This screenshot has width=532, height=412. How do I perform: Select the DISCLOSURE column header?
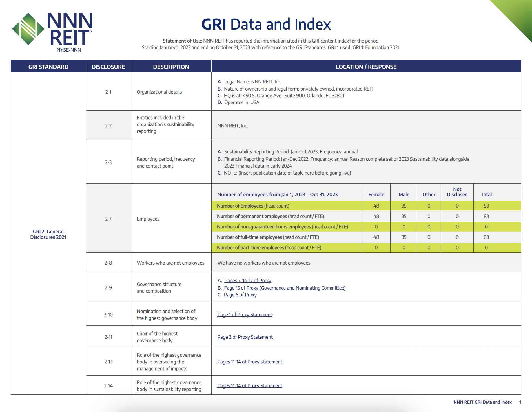(108, 67)
